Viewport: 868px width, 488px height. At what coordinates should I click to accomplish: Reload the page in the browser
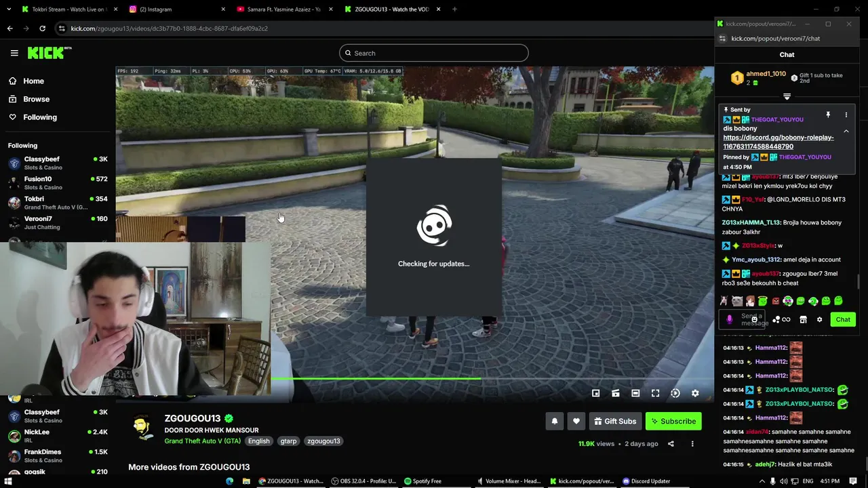(42, 28)
